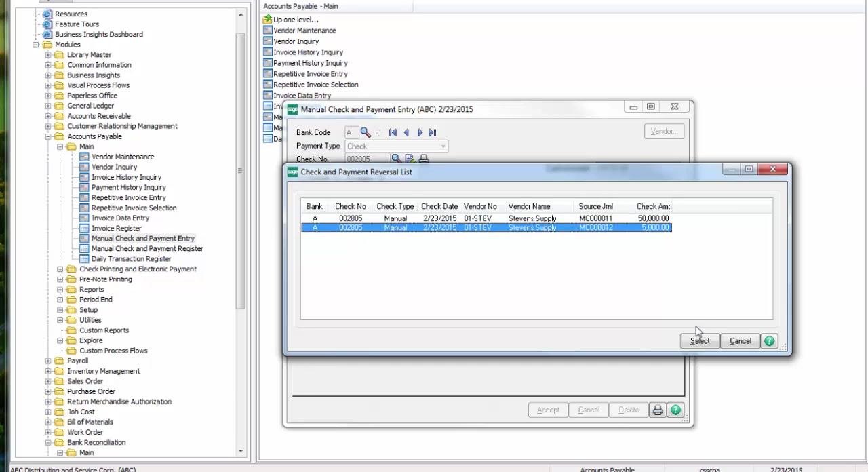The image size is (868, 472).
Task: Select the reversal row with source MC000011
Action: 486,218
